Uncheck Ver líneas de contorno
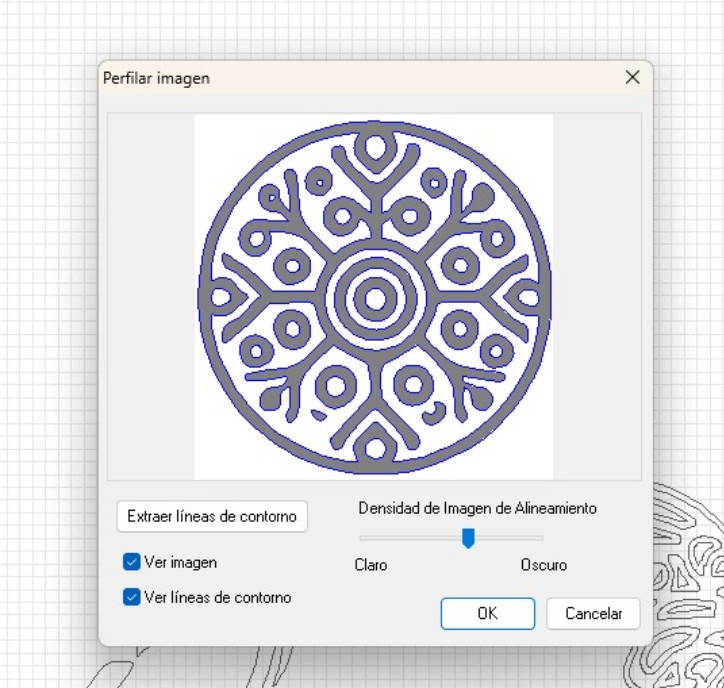The height and width of the screenshot is (688, 724). [x=132, y=597]
